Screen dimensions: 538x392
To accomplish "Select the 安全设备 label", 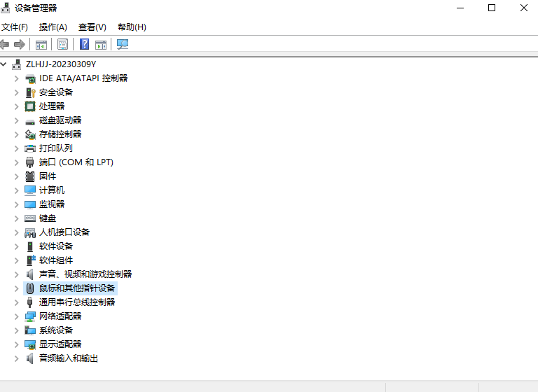I will click(56, 92).
